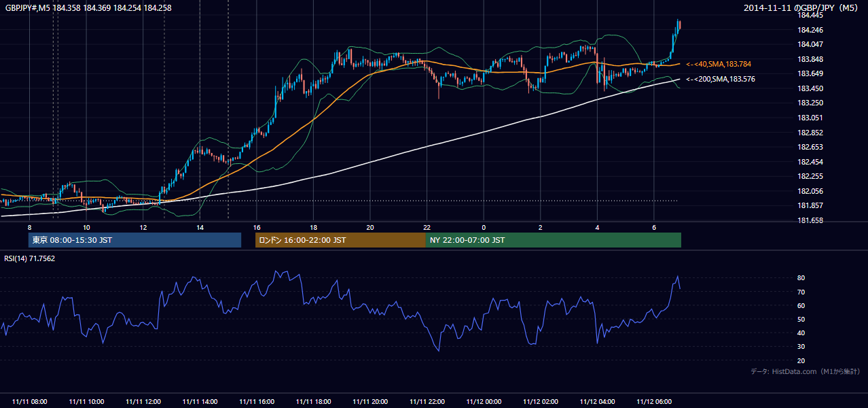Screen dimensions: 868x408
Task: Click hour label 16 under the price chart
Action: coord(256,227)
